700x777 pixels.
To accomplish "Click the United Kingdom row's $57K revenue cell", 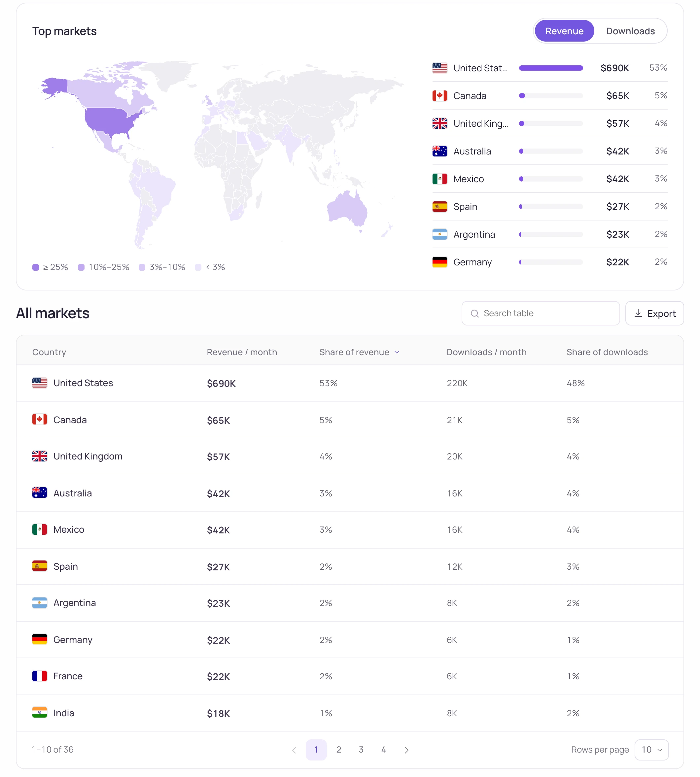I will [219, 457].
